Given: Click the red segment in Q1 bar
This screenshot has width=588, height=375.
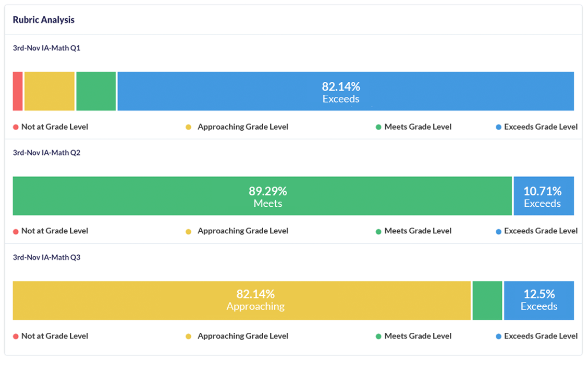Looking at the screenshot, I should (18, 91).
